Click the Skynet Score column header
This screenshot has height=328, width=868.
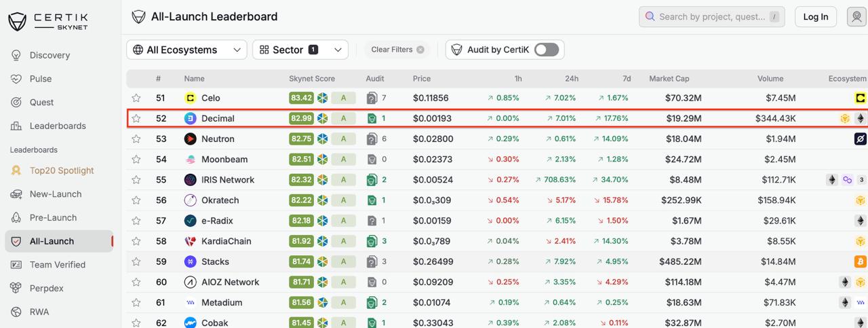[x=311, y=79]
